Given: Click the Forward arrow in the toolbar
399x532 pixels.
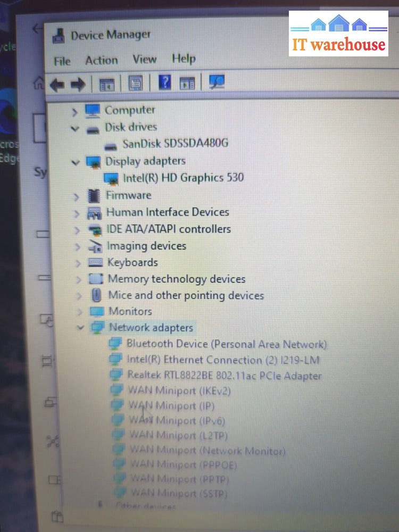Looking at the screenshot, I should click(x=78, y=84).
